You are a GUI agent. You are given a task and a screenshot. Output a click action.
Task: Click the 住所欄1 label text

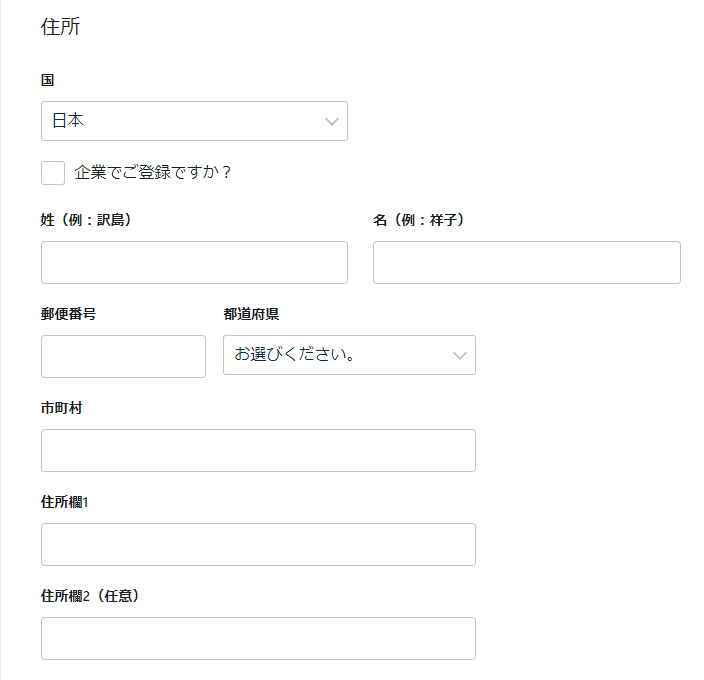pos(65,502)
